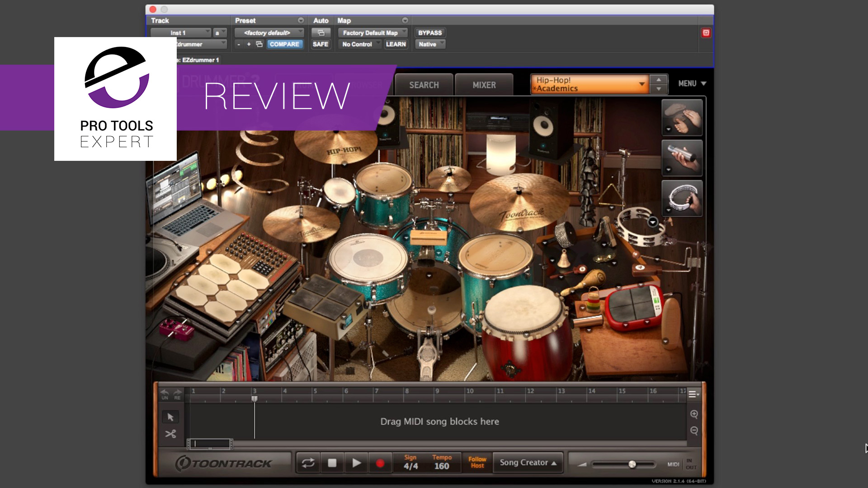Image resolution: width=868 pixels, height=488 pixels.
Task: Toggle loop playback
Action: click(308, 463)
